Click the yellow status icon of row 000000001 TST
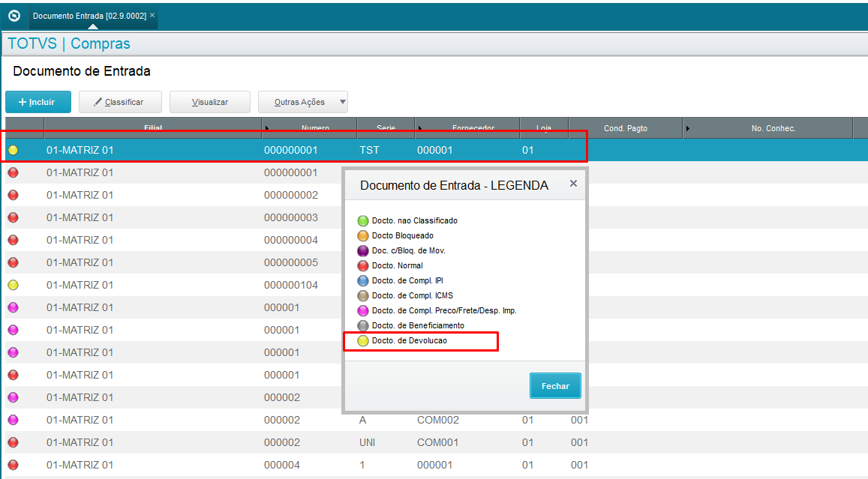This screenshot has width=868, height=479. click(x=14, y=150)
